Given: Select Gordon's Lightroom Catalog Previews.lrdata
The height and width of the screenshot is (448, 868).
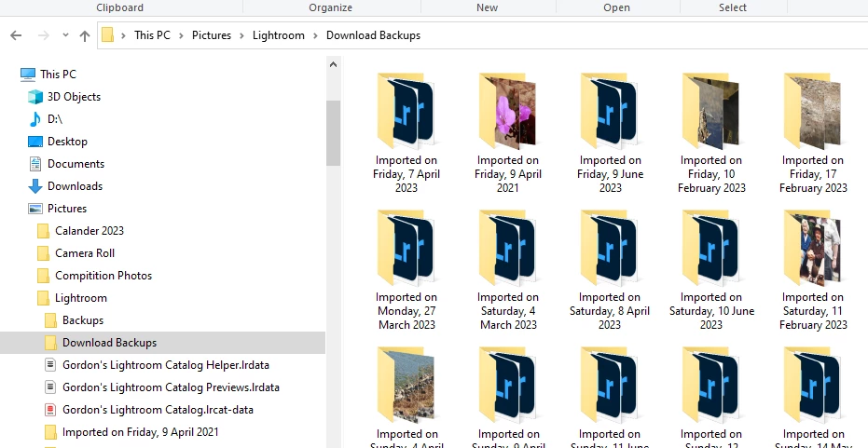Looking at the screenshot, I should click(171, 387).
